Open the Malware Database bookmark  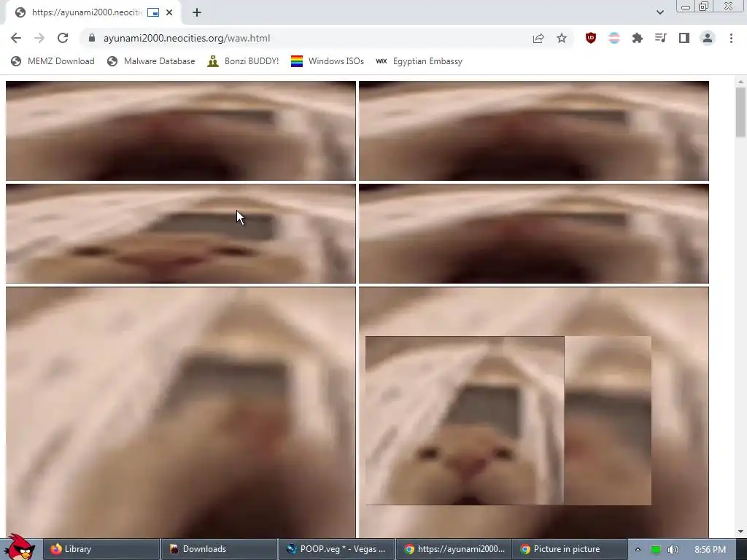click(151, 61)
